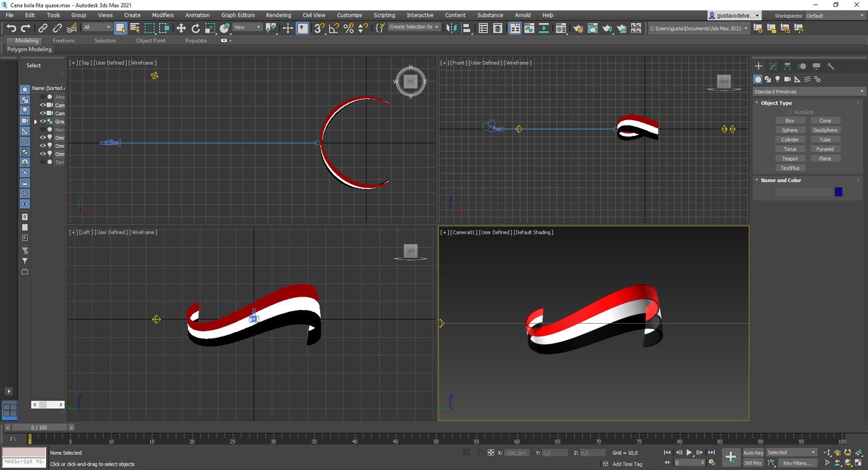Toggle the Auto Key animation mode
Screen dimensions: 868x470
[753, 453]
